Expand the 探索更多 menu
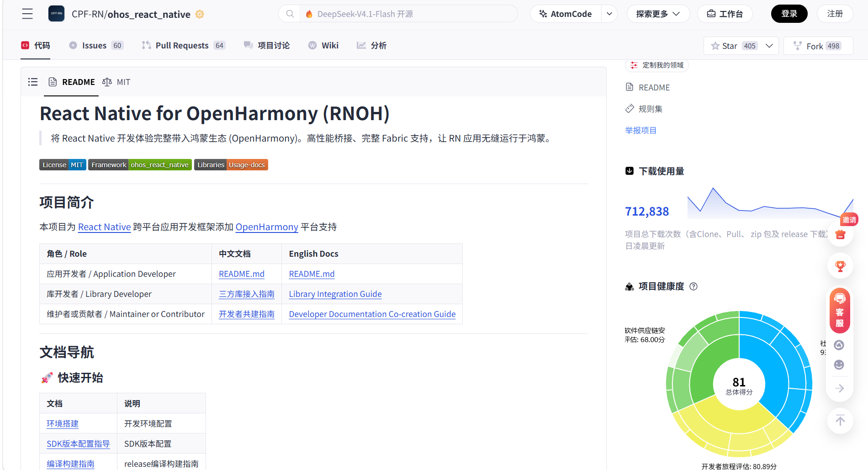Screen dimensions: 868x470 click(658, 14)
